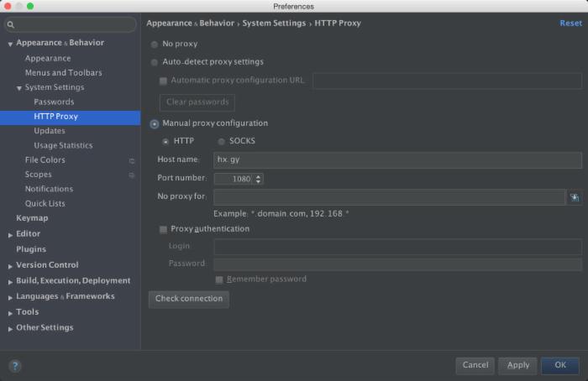Collapse the Appearance & Behavior section
588x381 pixels.
point(10,44)
